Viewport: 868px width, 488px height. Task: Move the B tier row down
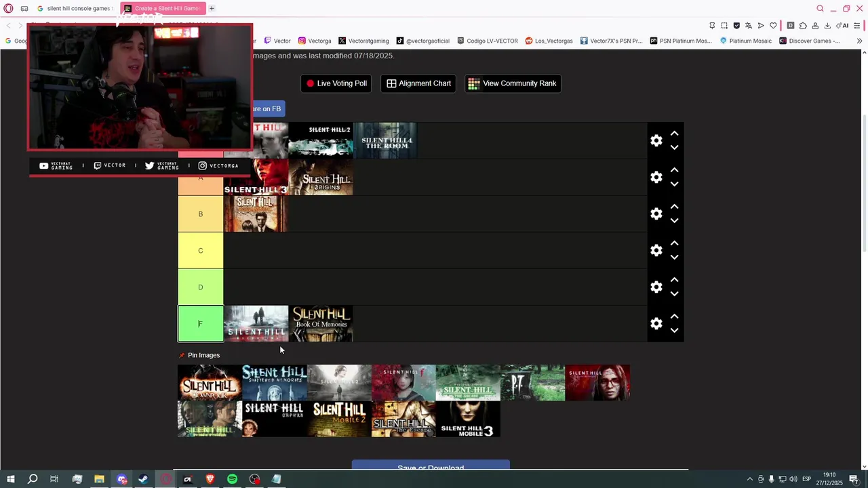[674, 220]
